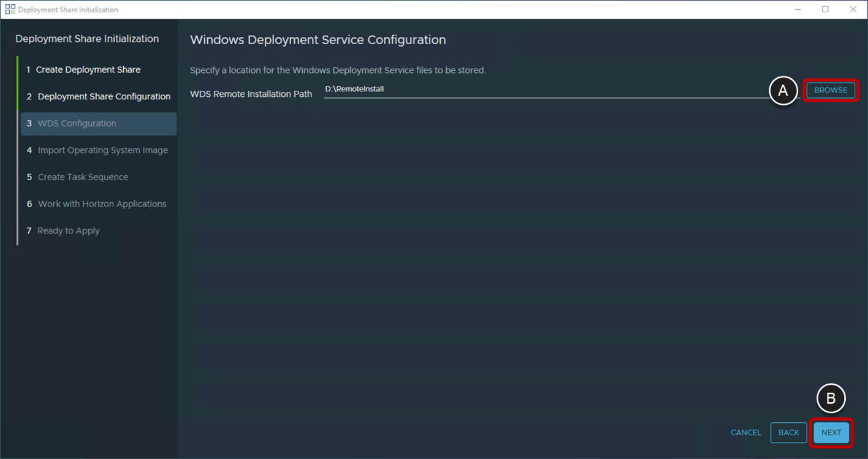This screenshot has height=459, width=868.
Task: Close the Deployment Share Initialization window
Action: (x=853, y=9)
